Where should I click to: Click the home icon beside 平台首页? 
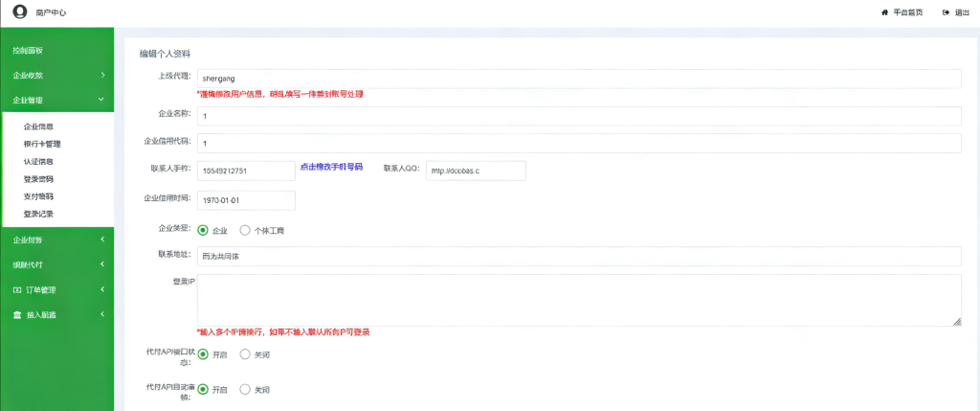pyautogui.click(x=885, y=12)
